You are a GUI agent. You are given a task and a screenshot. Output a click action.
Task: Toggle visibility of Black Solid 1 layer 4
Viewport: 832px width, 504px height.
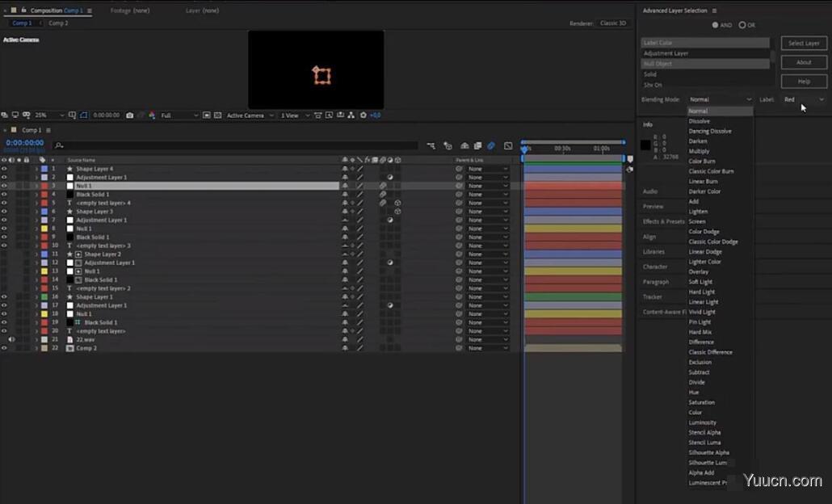tap(4, 194)
